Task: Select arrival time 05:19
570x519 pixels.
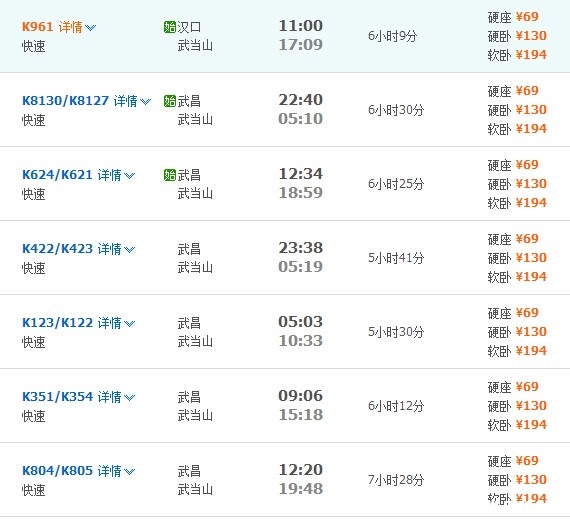Action: 301,266
